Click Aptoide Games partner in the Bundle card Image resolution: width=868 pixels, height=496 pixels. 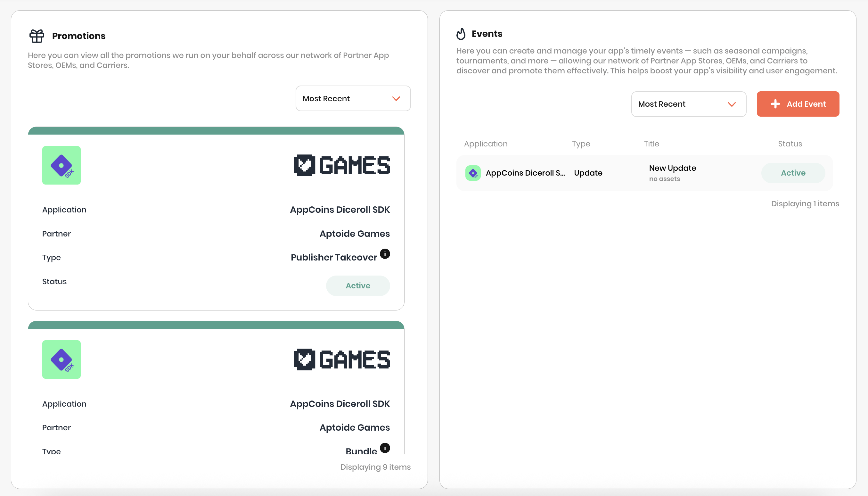(355, 427)
